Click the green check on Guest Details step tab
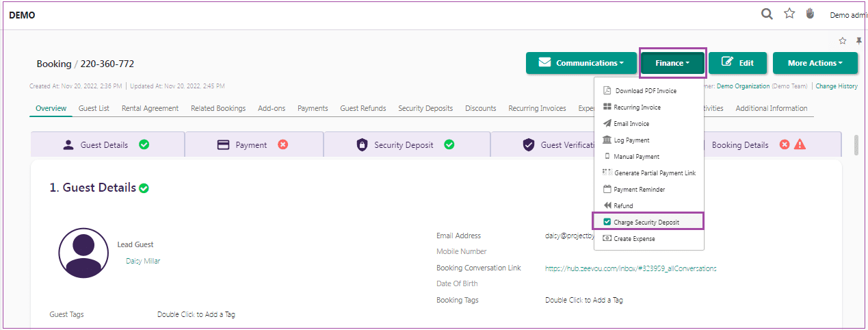 tap(144, 144)
